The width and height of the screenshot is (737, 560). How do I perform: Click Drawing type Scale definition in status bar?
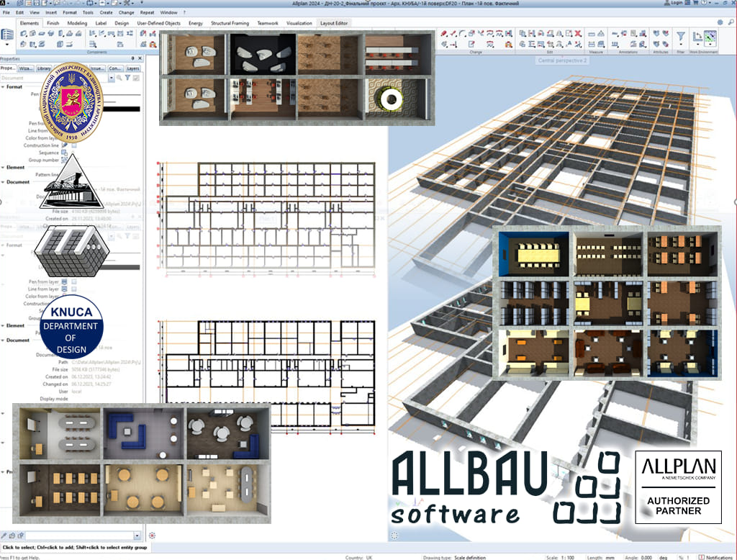coord(454,557)
